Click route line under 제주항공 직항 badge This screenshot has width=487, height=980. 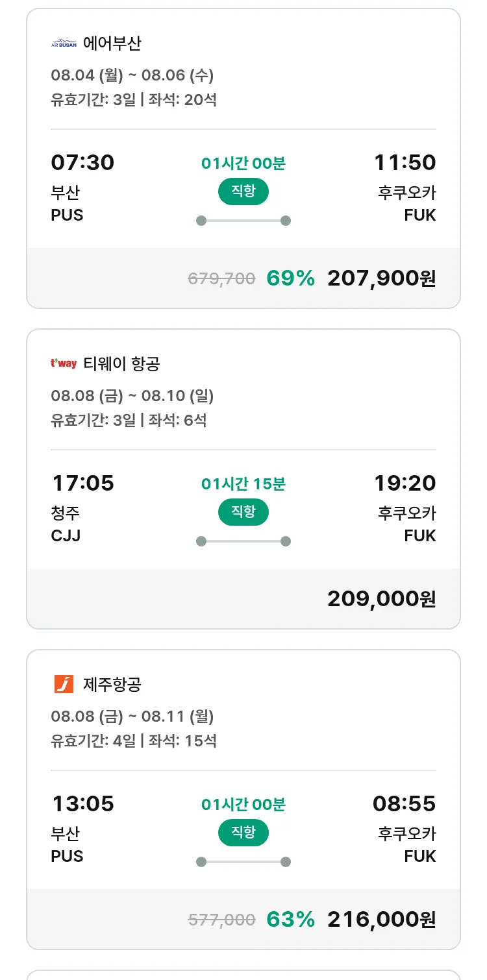point(243,862)
